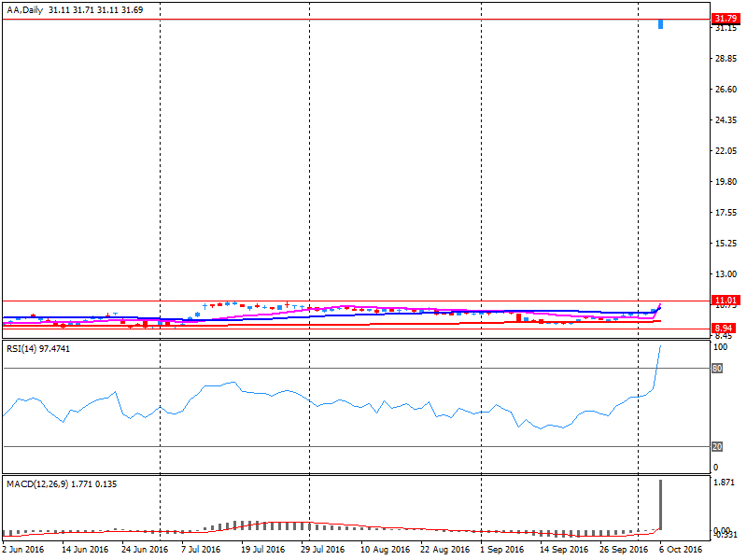
Task: Click the 13.00 price axis value
Action: point(726,274)
